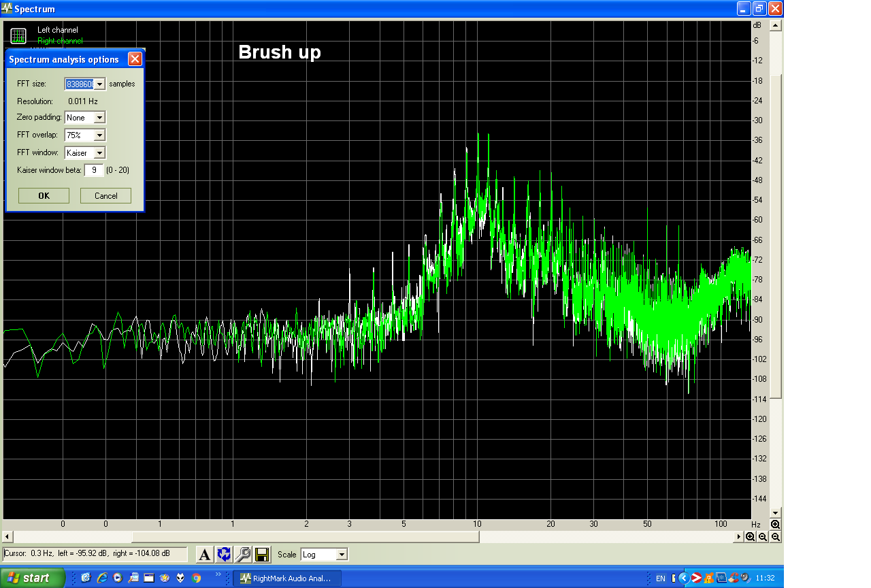Click the horizontal scrollbar thumb
Viewport: 871px width, 588px height.
coord(306,537)
